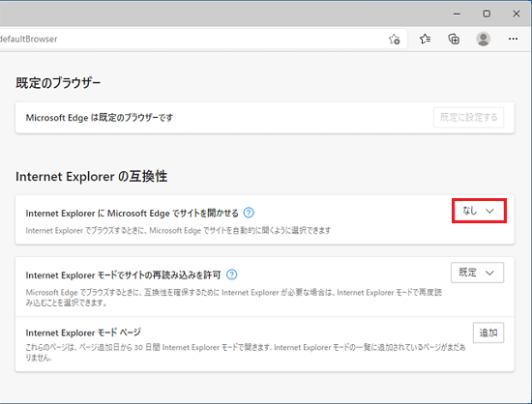Open help for IE モードでサイトの再読み込みを許可
The height and width of the screenshot is (404, 532).
pyautogui.click(x=232, y=274)
